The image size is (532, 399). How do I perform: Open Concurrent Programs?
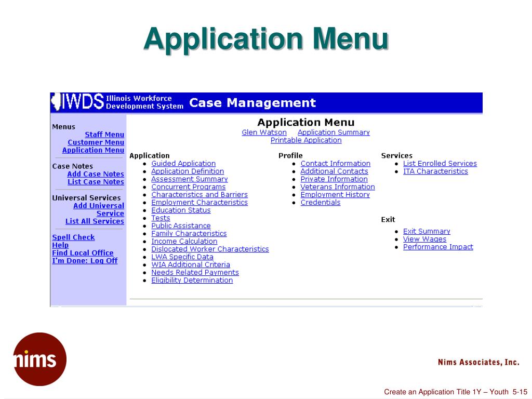pyautogui.click(x=188, y=187)
